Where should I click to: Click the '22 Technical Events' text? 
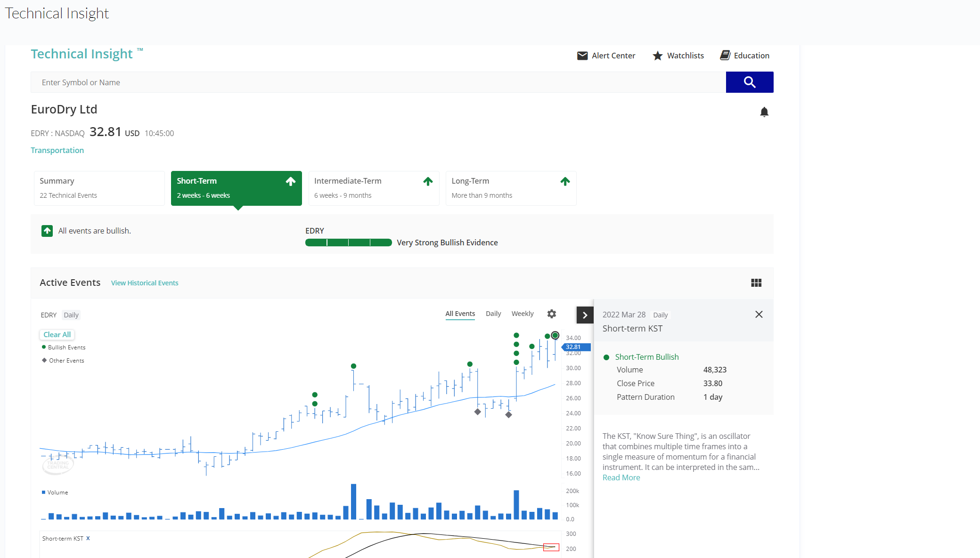pos(68,195)
